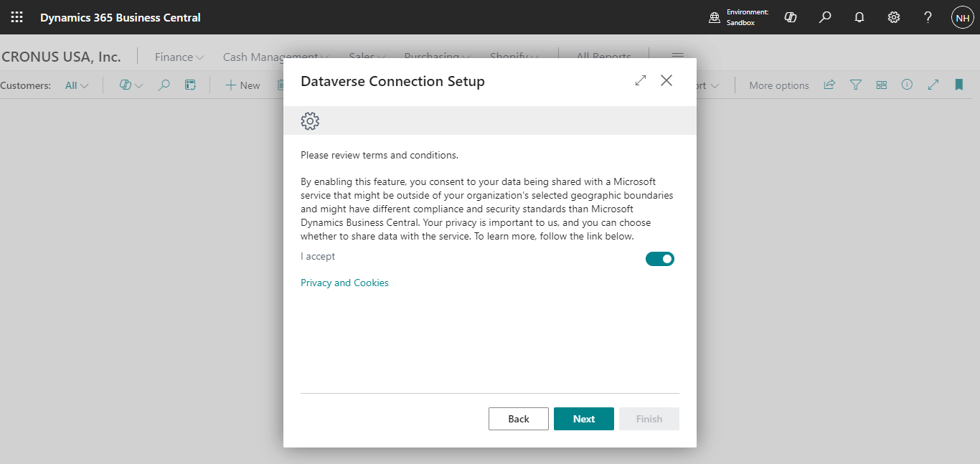Toggle the I accept switch
This screenshot has width=980, height=464.
point(659,259)
